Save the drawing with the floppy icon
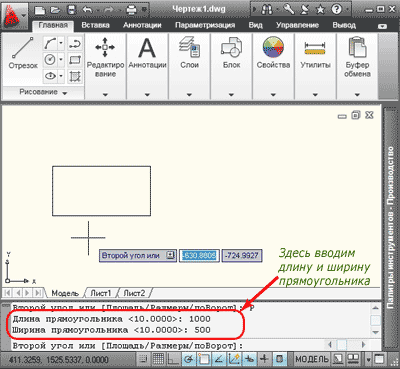This screenshot has height=369, width=400. coord(71,10)
